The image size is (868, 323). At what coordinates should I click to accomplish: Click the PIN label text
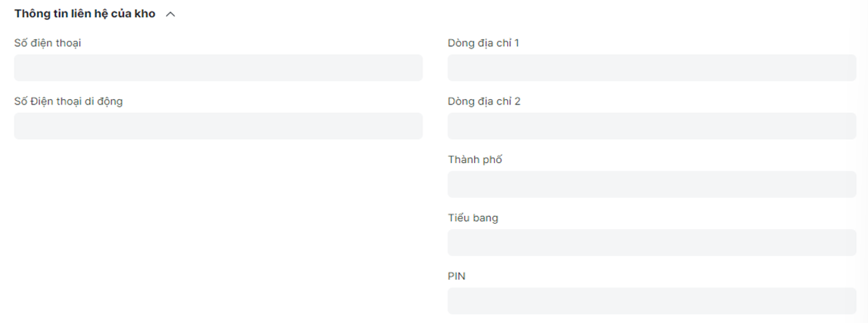[456, 276]
